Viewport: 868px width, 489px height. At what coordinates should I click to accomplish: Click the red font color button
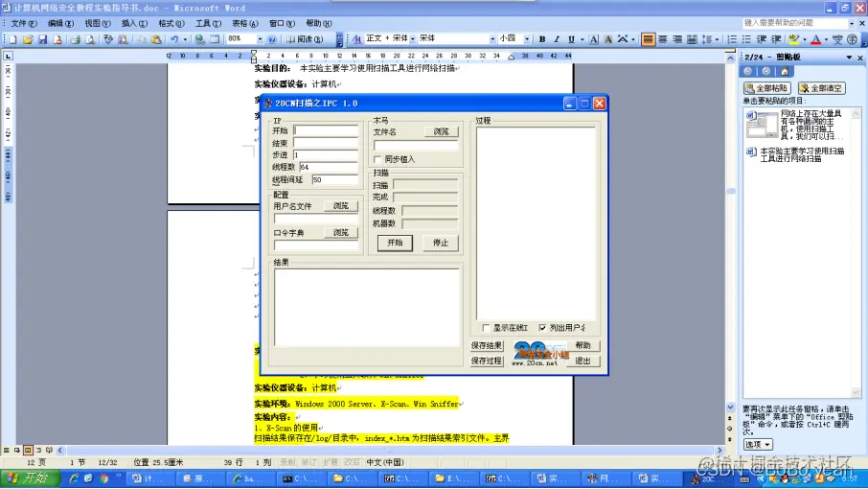(x=816, y=38)
